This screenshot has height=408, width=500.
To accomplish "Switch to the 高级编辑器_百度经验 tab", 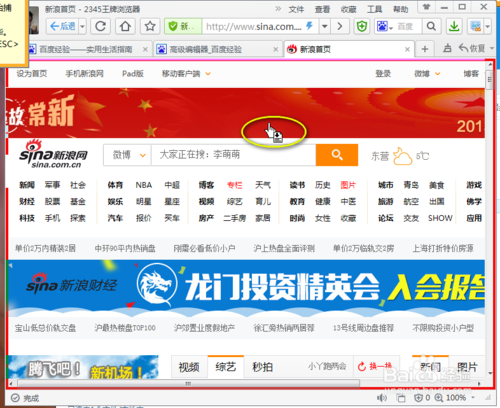I will (206, 50).
